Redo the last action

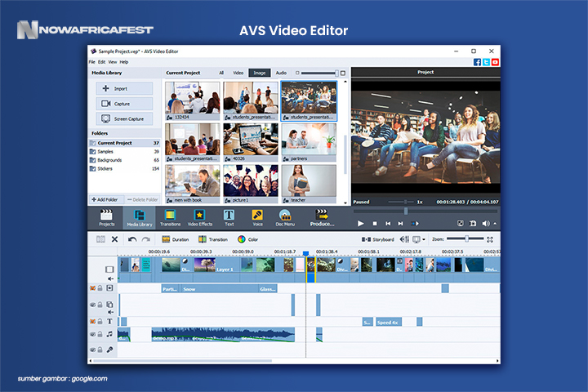coord(146,239)
